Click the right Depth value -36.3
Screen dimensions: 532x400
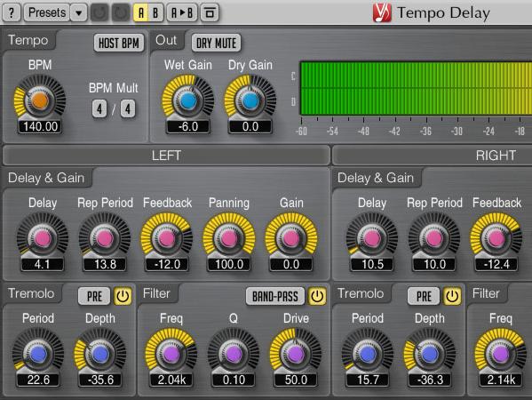tap(430, 380)
